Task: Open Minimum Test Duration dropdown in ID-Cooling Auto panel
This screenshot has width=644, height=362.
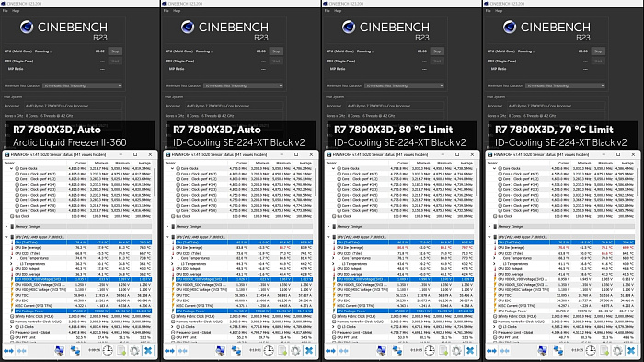Action: 244,85
